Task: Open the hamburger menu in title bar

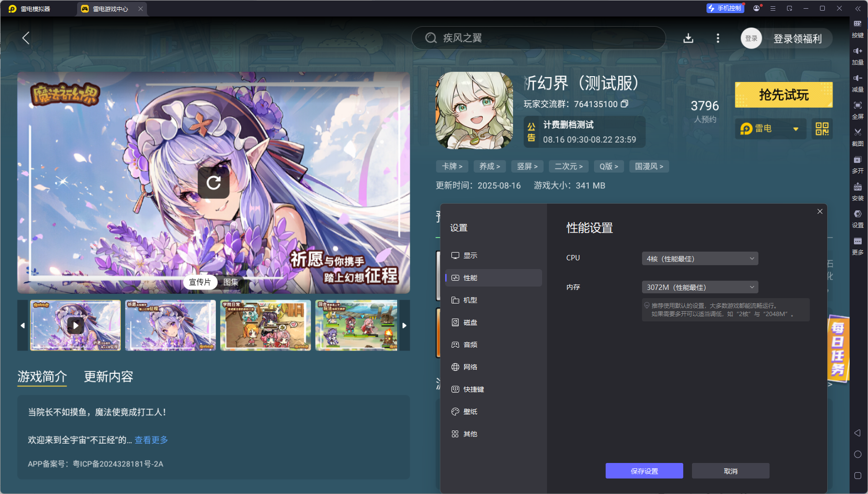Action: point(773,8)
